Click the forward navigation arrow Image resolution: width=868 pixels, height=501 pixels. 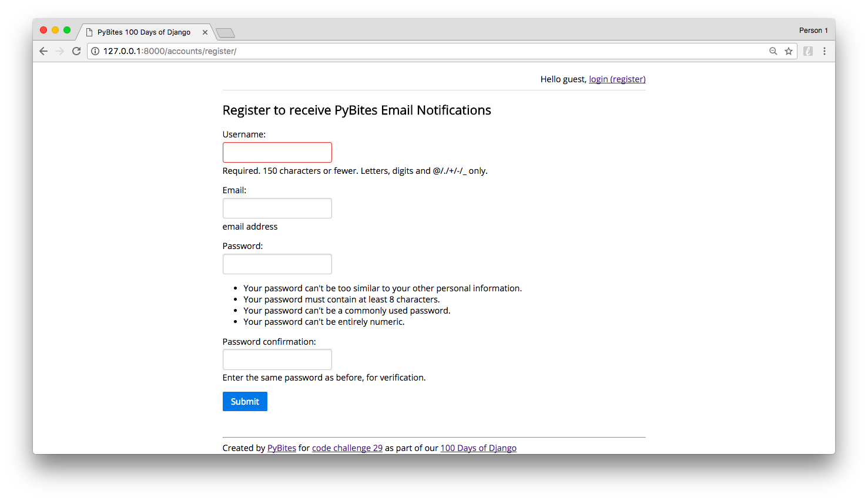(60, 51)
